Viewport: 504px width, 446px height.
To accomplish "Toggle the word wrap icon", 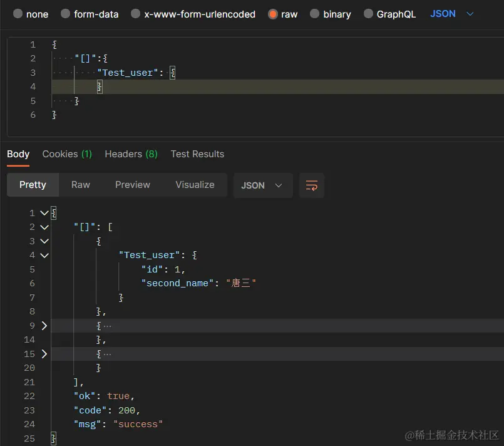I will point(311,185).
